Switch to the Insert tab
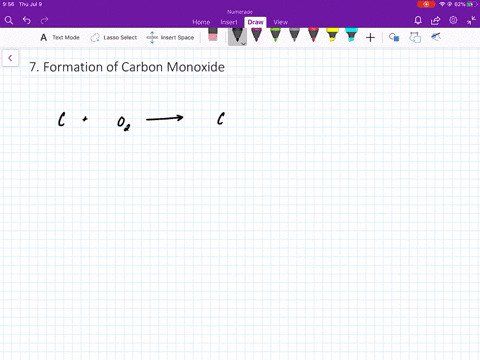Screen dimensions: 480x360 [x=229, y=22]
